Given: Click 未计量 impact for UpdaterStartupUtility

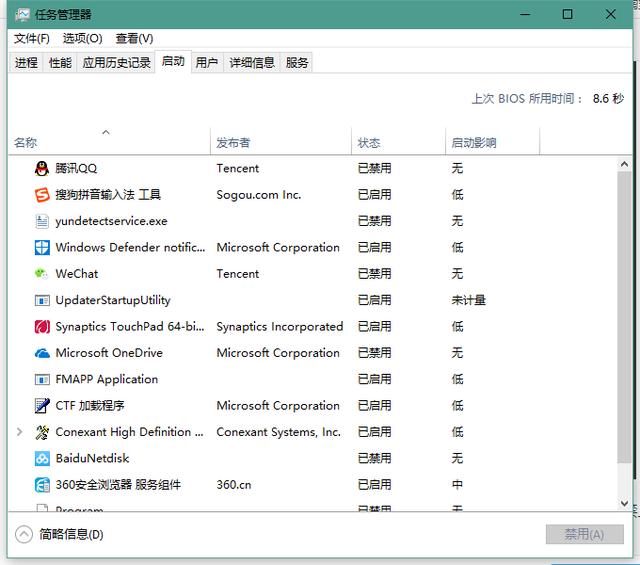Looking at the screenshot, I should point(469,300).
